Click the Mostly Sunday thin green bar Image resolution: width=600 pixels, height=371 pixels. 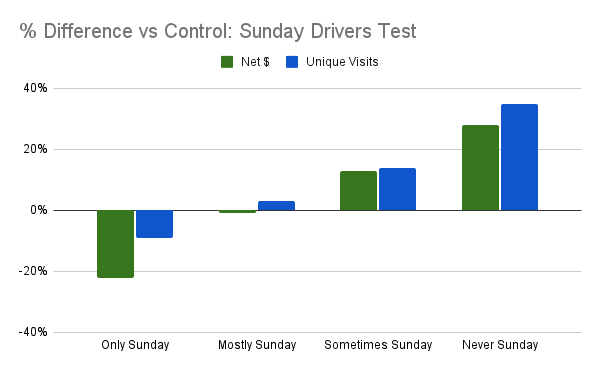point(238,212)
